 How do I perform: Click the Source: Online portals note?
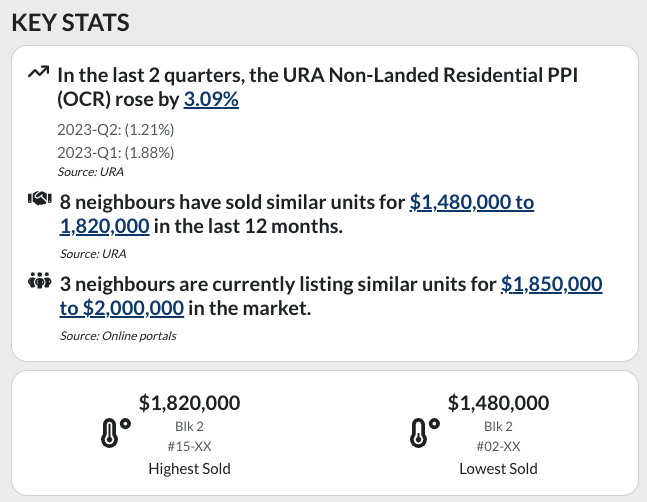118,336
